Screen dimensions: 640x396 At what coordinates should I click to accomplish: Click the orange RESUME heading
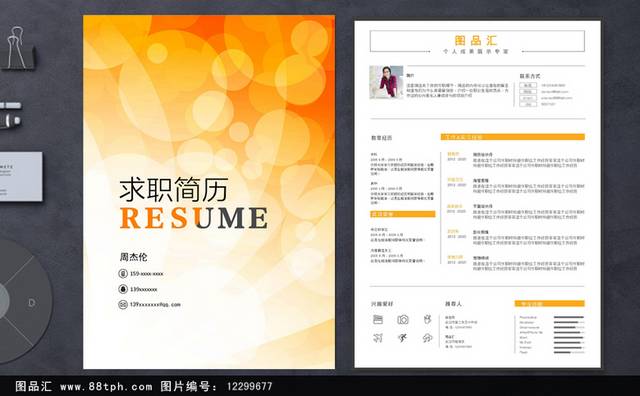tap(194, 218)
